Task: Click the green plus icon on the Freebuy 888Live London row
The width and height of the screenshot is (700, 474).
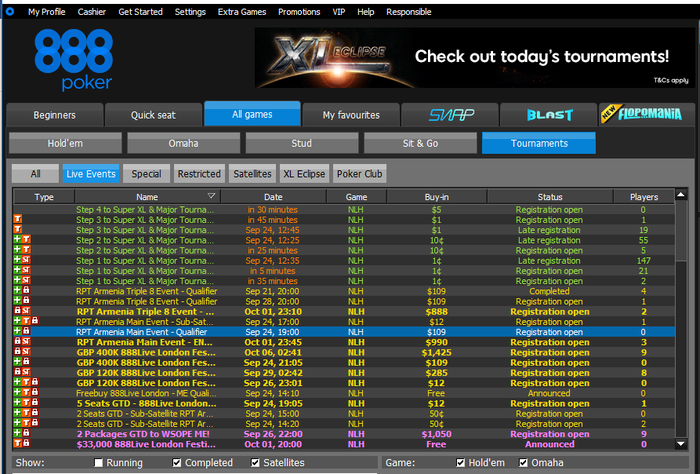Action: (x=17, y=393)
